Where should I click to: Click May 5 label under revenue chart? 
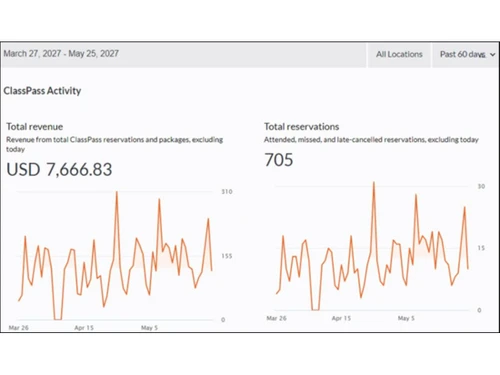149,328
